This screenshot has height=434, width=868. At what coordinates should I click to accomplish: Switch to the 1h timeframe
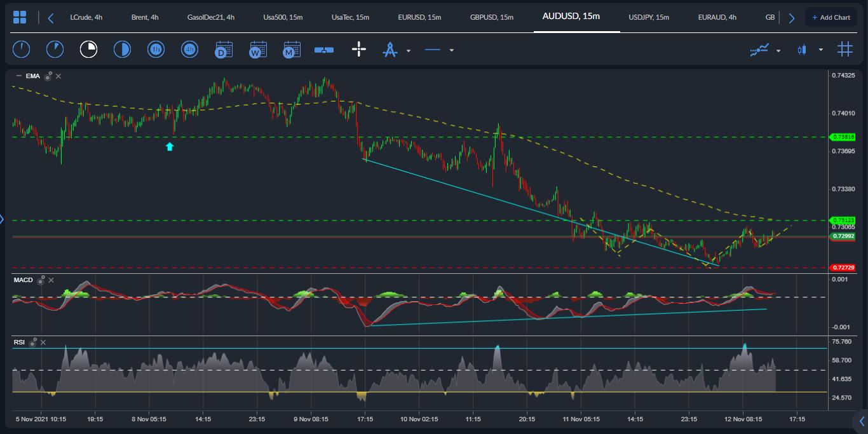156,49
